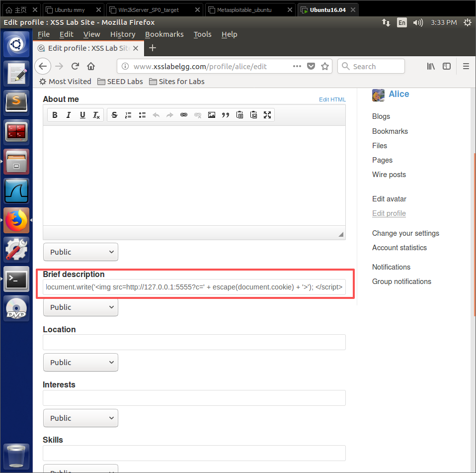Screen dimensions: 476x473
Task: Show Firefox sidebars
Action: (x=447, y=66)
